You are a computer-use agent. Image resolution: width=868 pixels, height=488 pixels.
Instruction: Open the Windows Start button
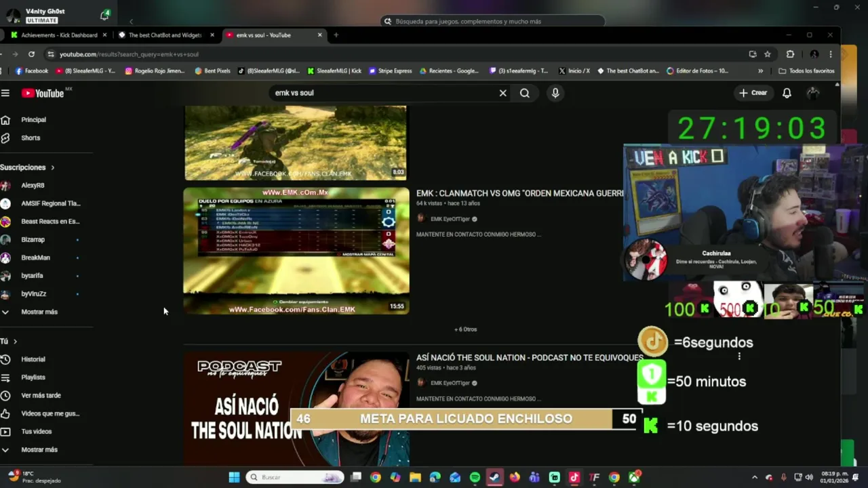pos(234,477)
